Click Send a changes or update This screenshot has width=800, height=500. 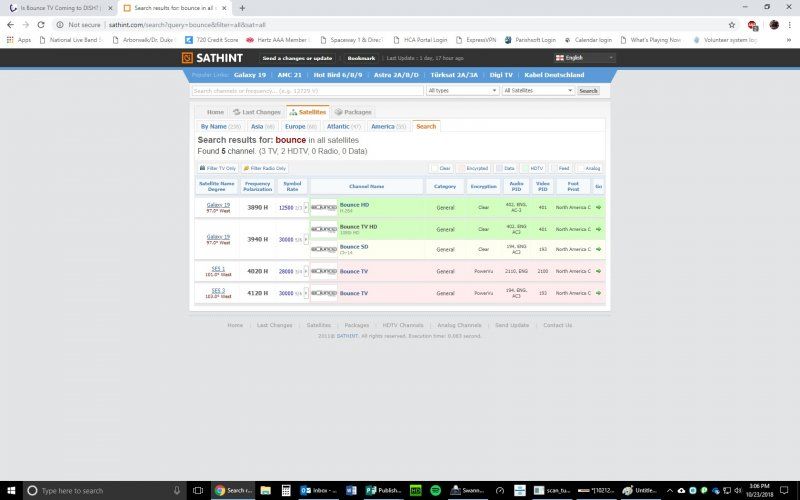click(x=297, y=58)
